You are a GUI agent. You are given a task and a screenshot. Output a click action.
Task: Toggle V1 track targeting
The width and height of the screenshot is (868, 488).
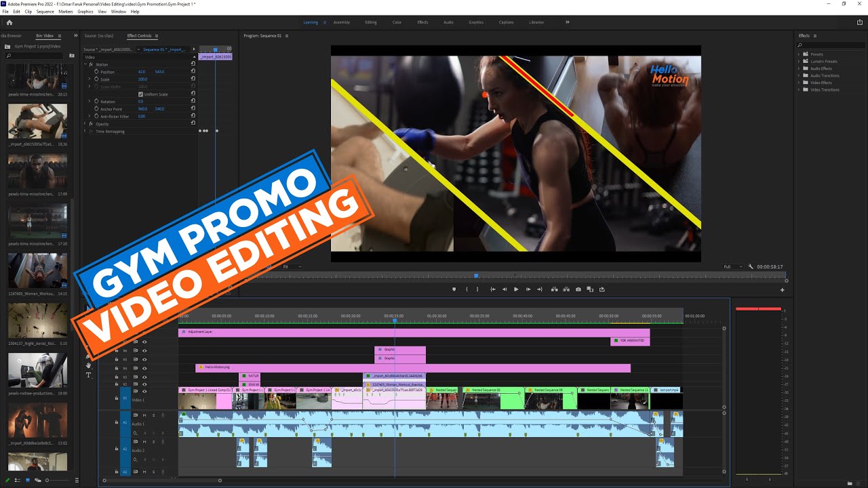125,399
